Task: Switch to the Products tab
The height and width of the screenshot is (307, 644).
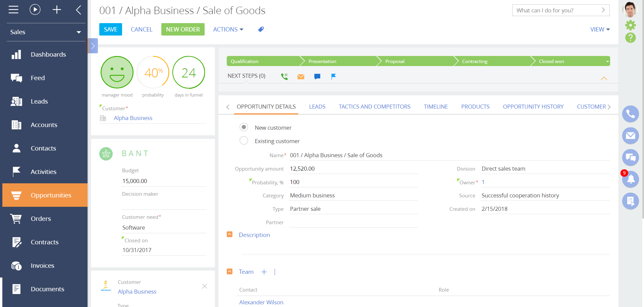Action: point(475,107)
